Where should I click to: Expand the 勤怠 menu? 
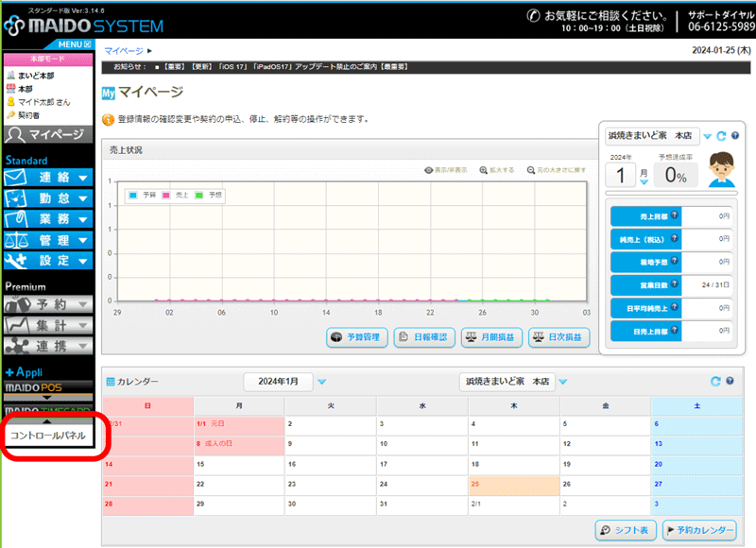(48, 198)
